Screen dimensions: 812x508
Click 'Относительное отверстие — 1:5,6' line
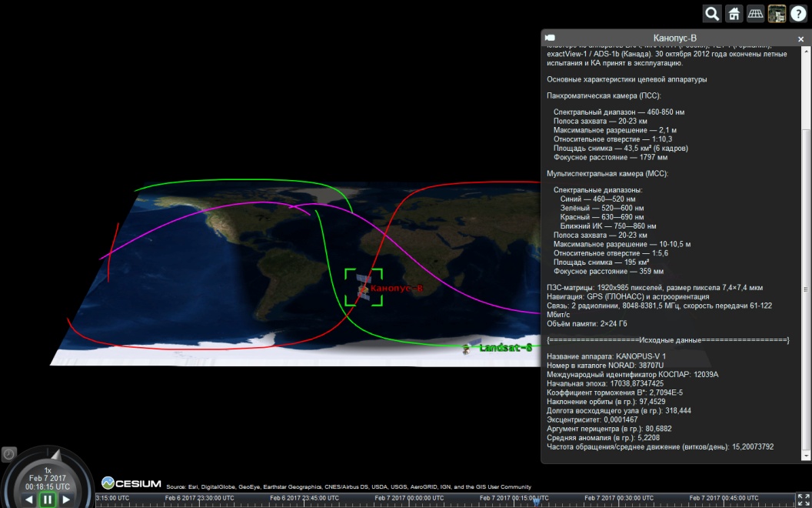point(611,253)
